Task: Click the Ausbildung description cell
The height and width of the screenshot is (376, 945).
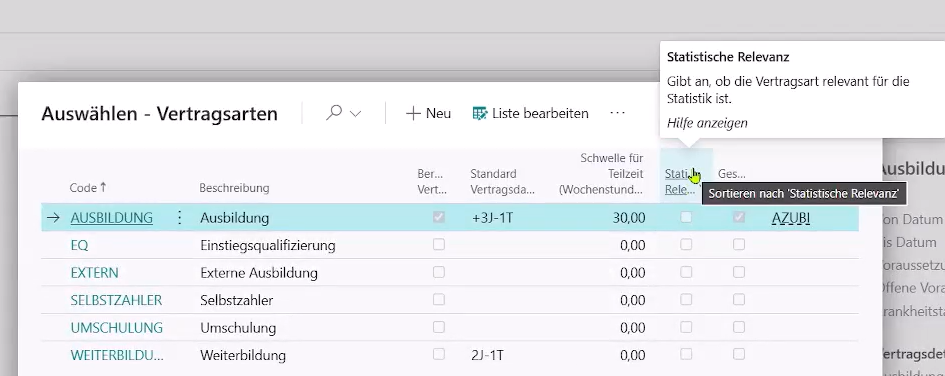Action: coord(234,218)
